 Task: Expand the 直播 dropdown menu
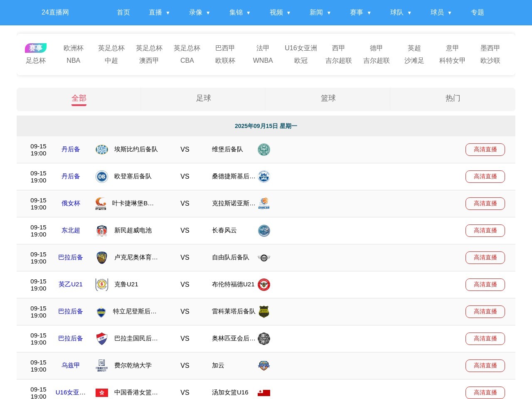point(159,12)
